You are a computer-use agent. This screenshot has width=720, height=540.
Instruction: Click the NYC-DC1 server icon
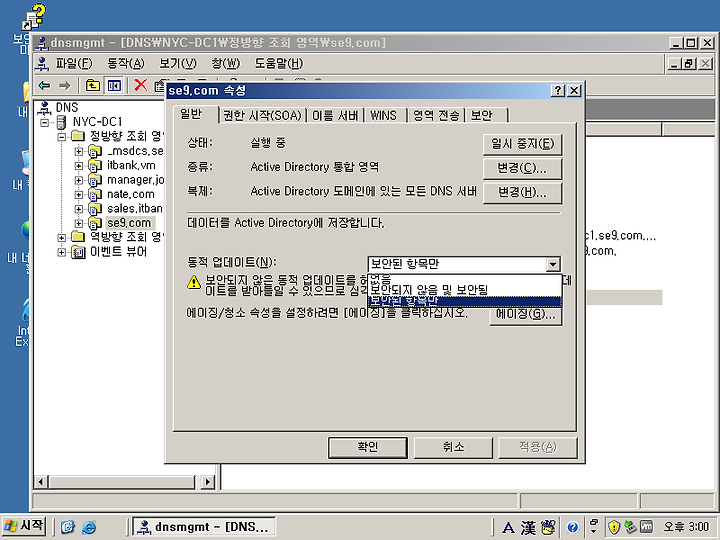click(x=62, y=122)
